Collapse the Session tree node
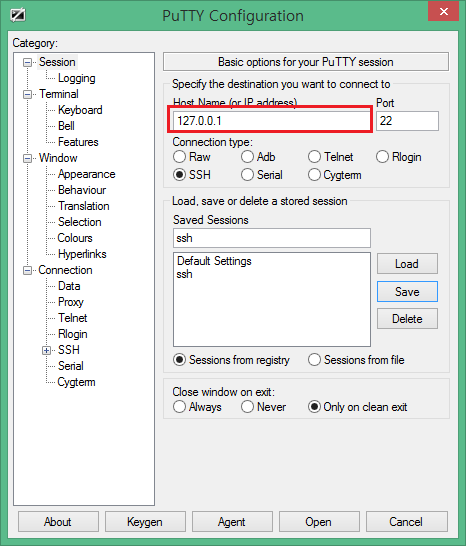The width and height of the screenshot is (466, 546). coord(27,63)
